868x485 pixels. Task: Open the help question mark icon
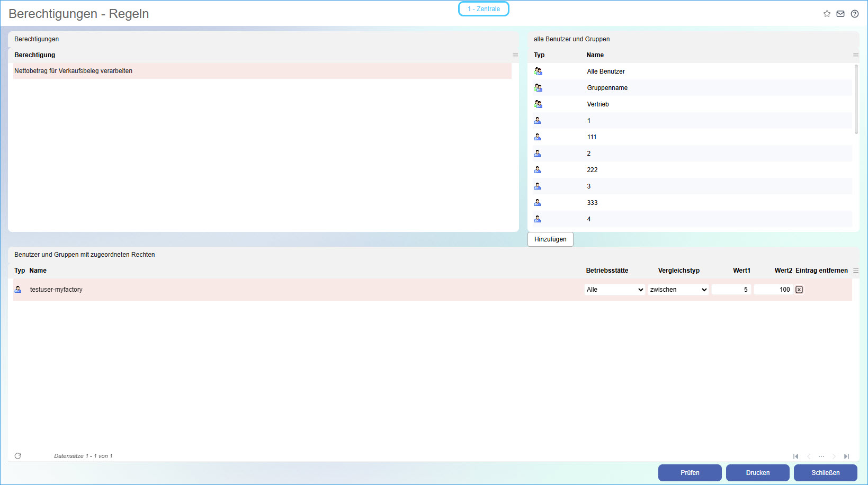click(x=855, y=14)
